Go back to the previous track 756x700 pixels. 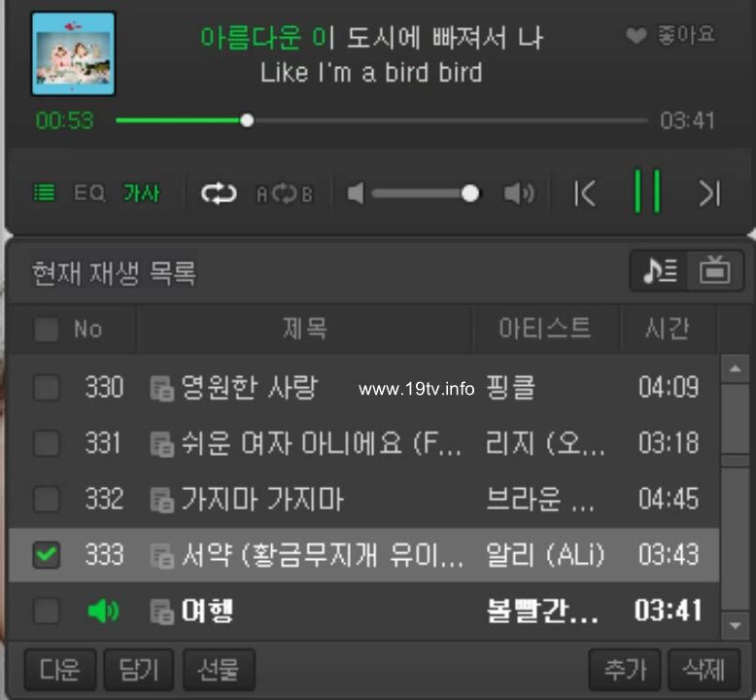[x=585, y=193]
